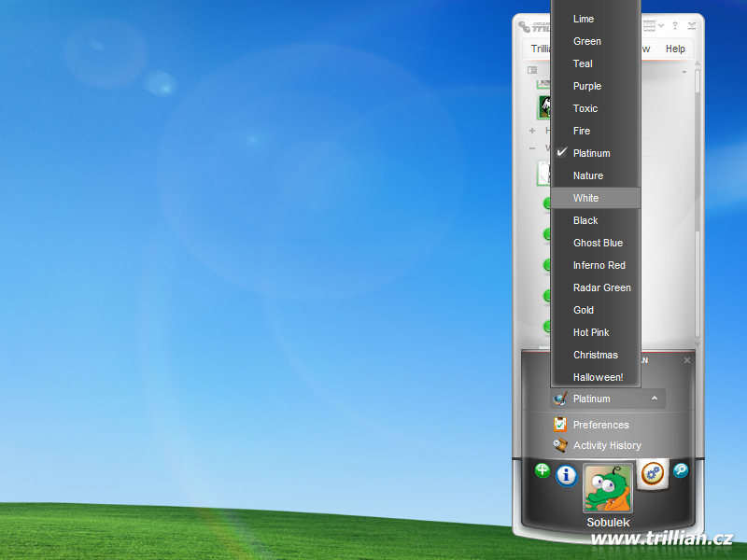Select the Christmas theme
Viewport: 747px width, 560px height.
click(595, 355)
